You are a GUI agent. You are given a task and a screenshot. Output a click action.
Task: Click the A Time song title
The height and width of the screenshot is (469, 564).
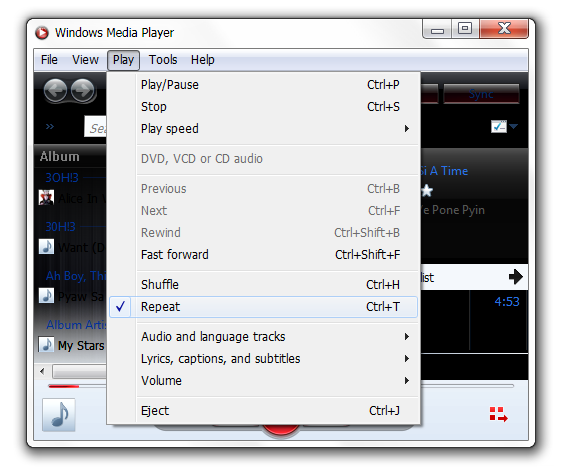444,171
